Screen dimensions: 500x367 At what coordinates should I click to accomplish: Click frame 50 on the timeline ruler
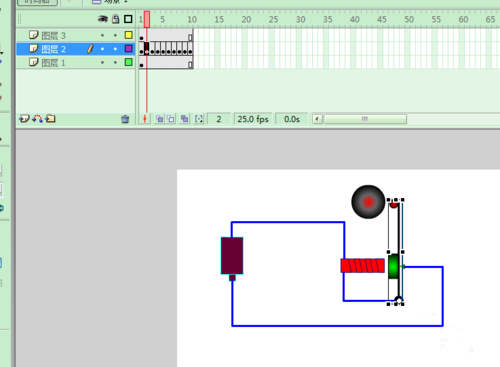pos(409,20)
